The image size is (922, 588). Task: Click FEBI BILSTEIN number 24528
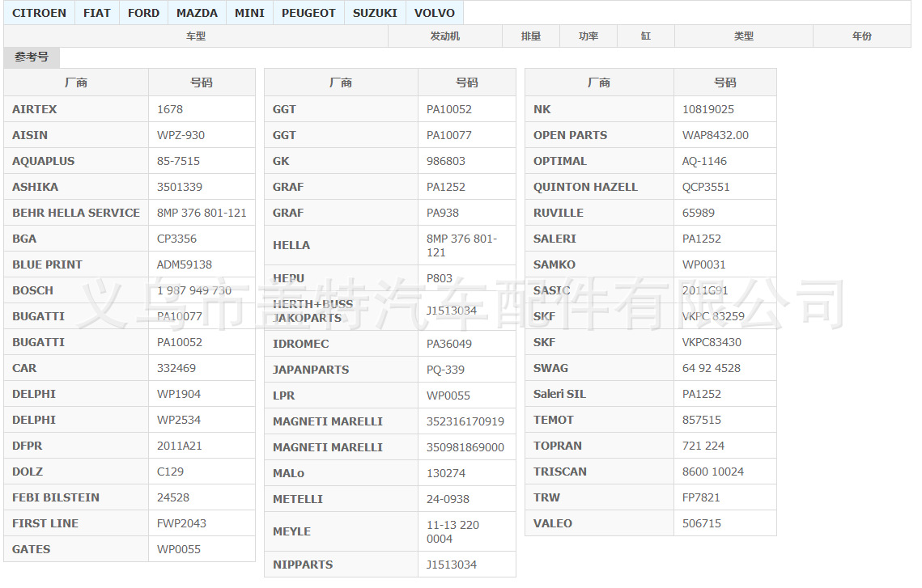click(202, 497)
